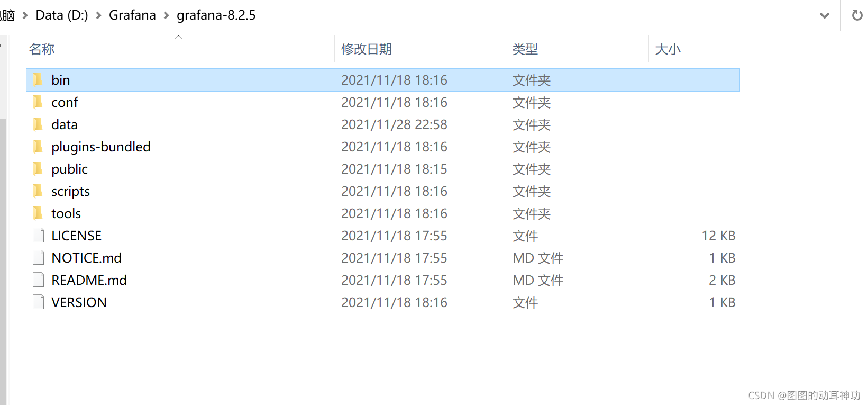Open address bar history dropdown
This screenshot has height=405, width=868.
[x=824, y=15]
